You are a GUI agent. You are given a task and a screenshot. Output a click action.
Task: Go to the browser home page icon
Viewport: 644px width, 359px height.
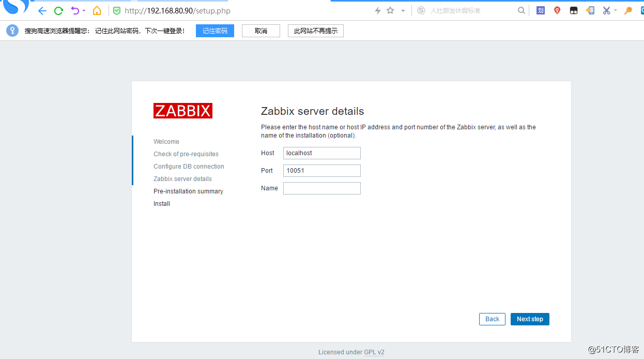(97, 11)
